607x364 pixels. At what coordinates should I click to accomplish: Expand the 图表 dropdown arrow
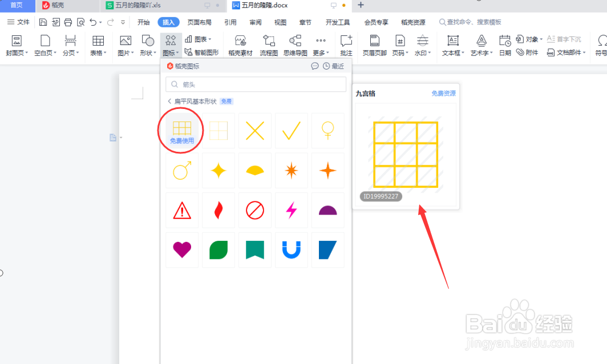(x=210, y=39)
